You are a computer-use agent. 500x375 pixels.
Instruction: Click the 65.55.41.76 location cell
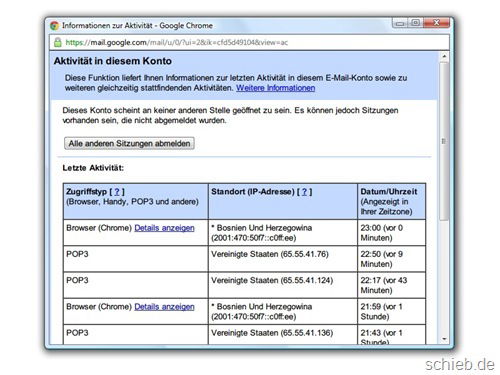pos(283,259)
